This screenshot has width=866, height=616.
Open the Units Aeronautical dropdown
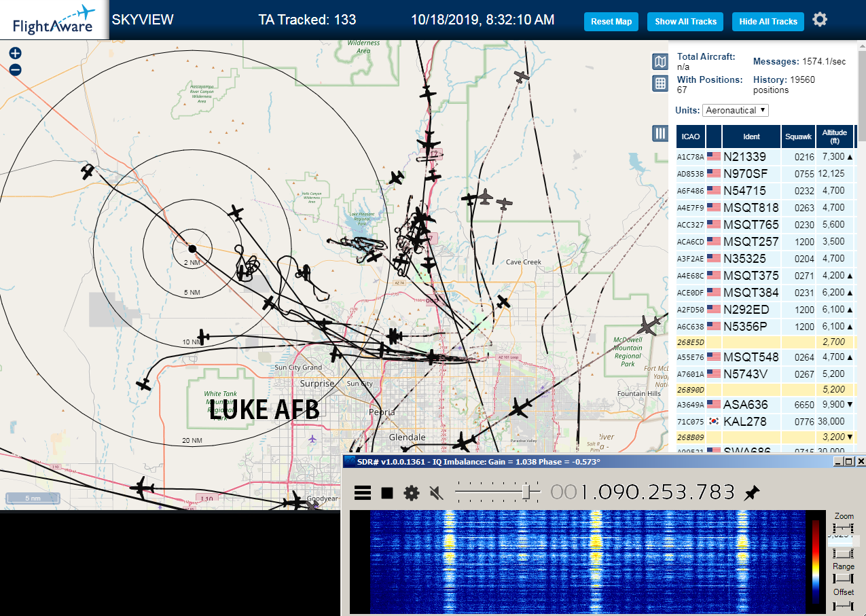point(736,110)
